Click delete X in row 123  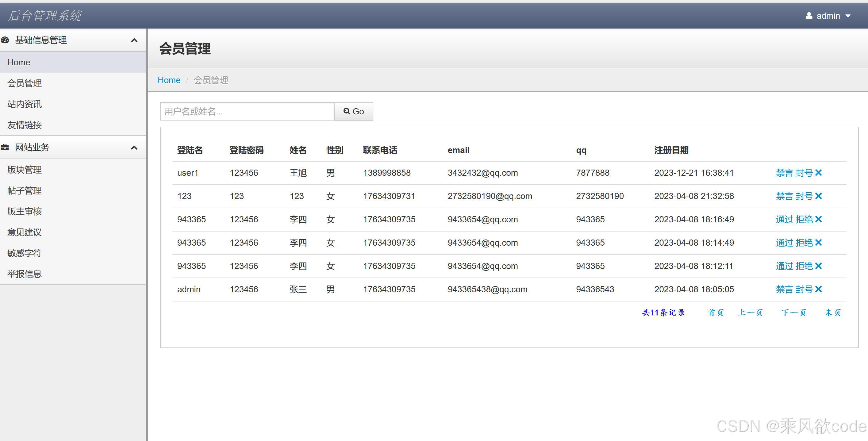819,196
